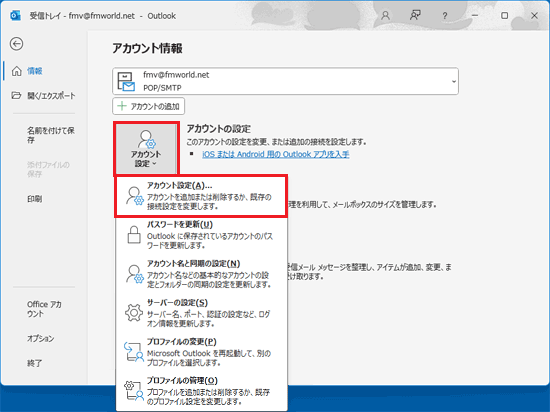Image resolution: width=550 pixels, height=412 pixels.
Task: Open the iOS または Android 用の Outlook link
Action: click(275, 154)
